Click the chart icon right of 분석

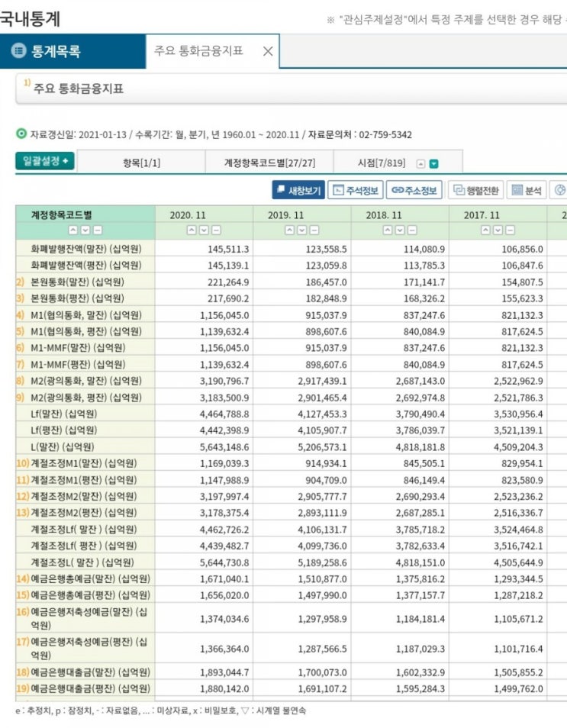tap(559, 190)
